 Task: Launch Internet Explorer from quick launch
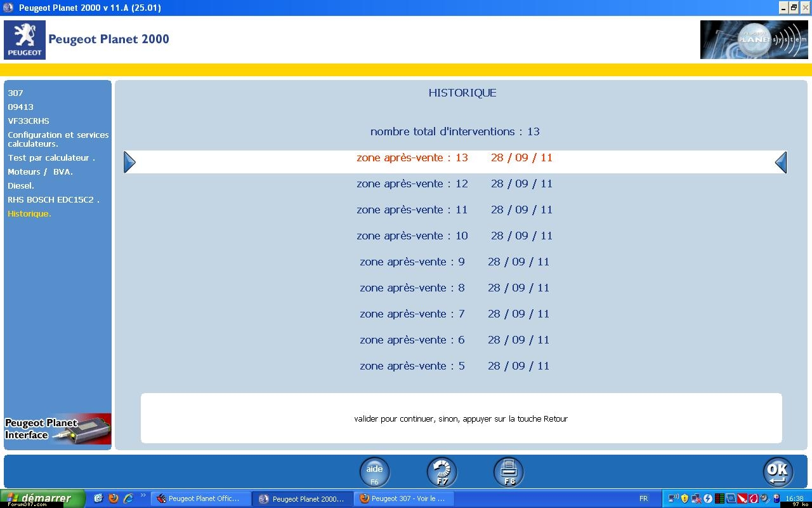(128, 498)
